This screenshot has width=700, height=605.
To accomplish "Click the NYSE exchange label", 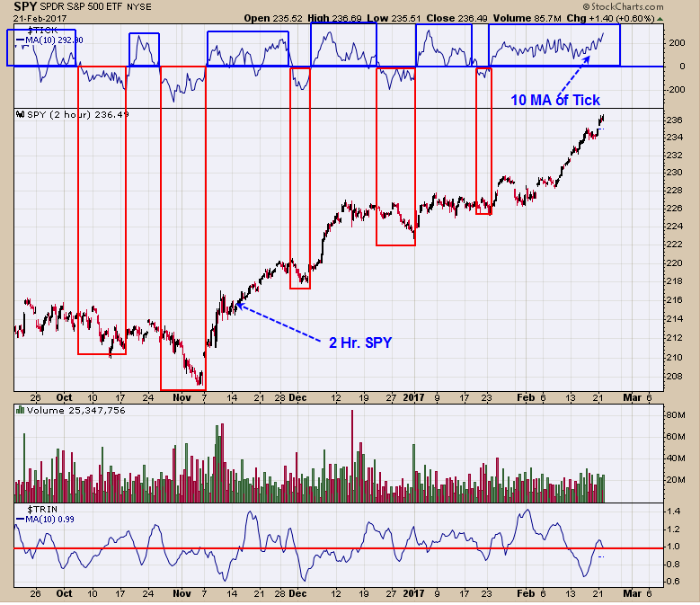I will pyautogui.click(x=139, y=7).
